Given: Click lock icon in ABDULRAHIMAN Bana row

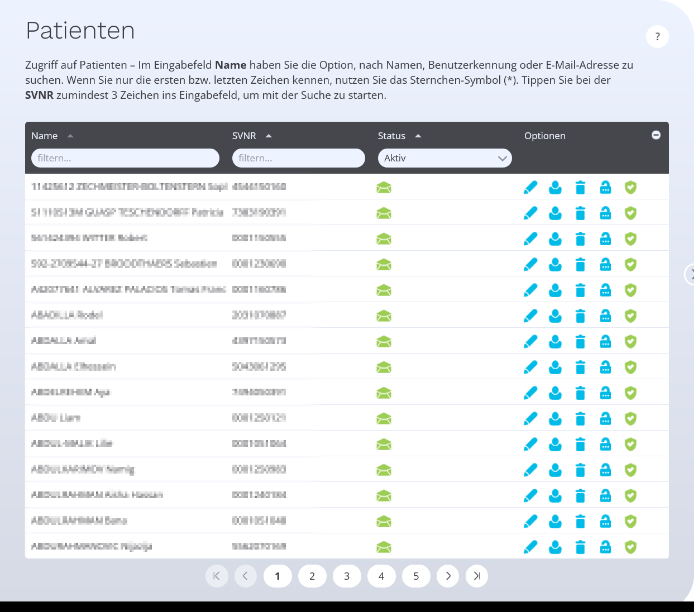Looking at the screenshot, I should [605, 522].
